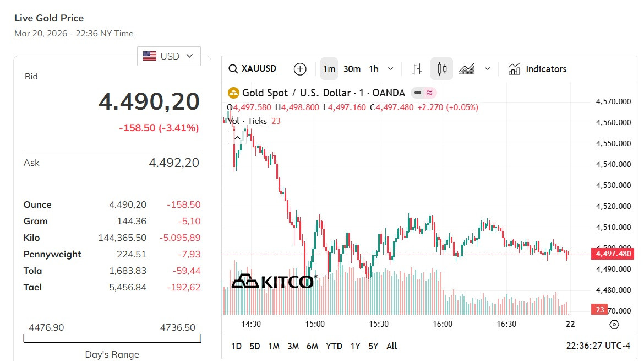Expand the time interval dropdown chevron
Screen dimensions: 644x361
click(391, 69)
